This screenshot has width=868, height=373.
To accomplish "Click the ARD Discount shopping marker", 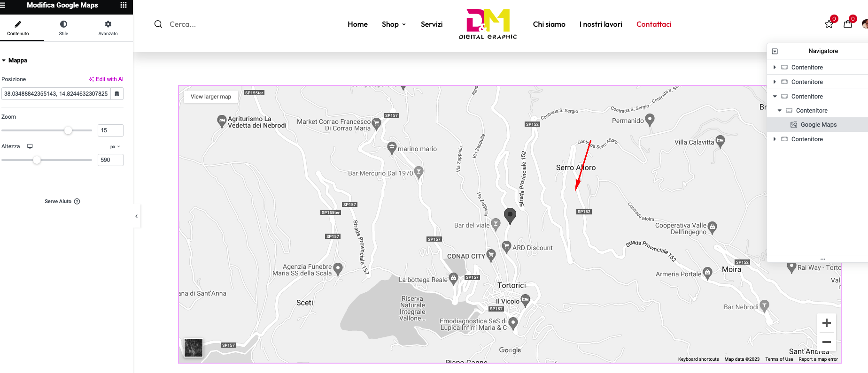I will (x=506, y=247).
